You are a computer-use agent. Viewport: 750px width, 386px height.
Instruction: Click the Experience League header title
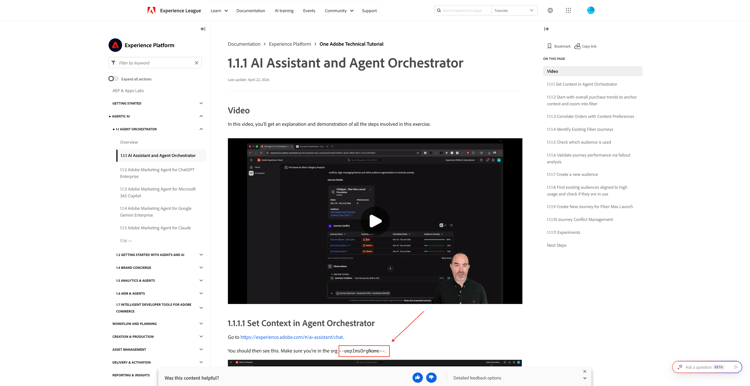click(180, 11)
